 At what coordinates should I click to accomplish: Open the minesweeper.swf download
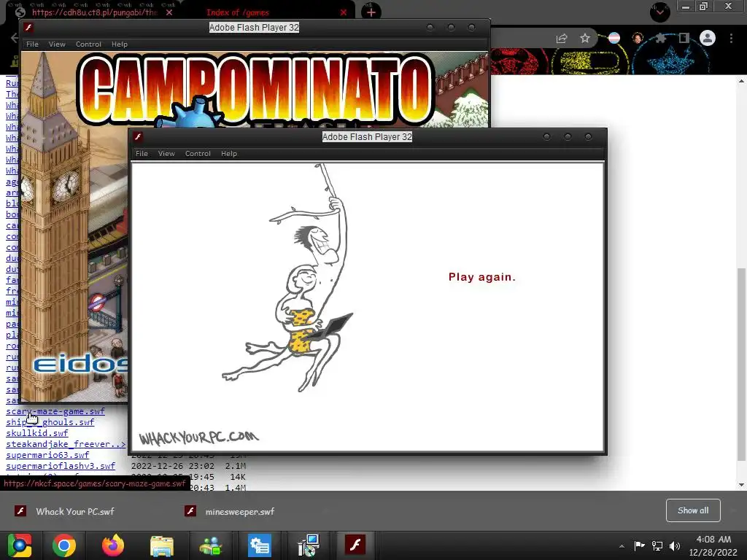click(x=239, y=511)
